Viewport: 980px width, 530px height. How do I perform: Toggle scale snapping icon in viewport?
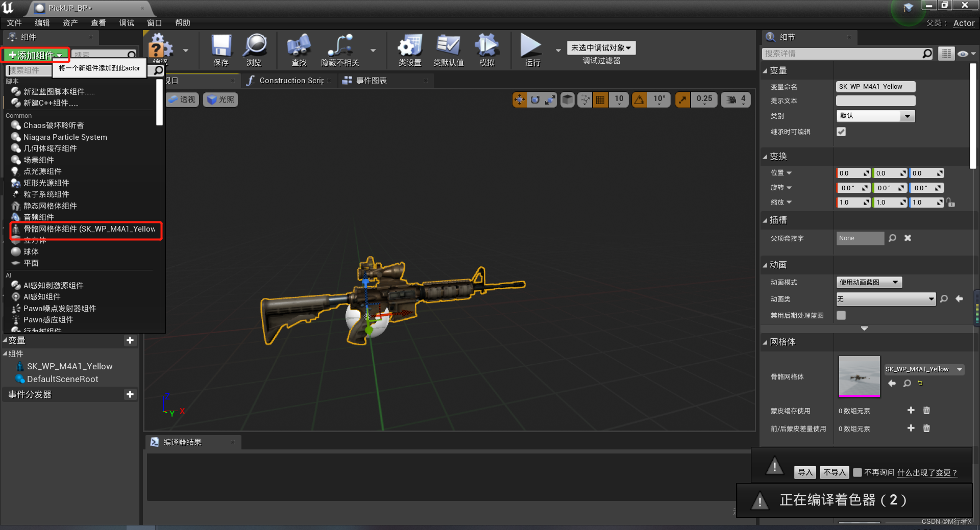tap(682, 99)
